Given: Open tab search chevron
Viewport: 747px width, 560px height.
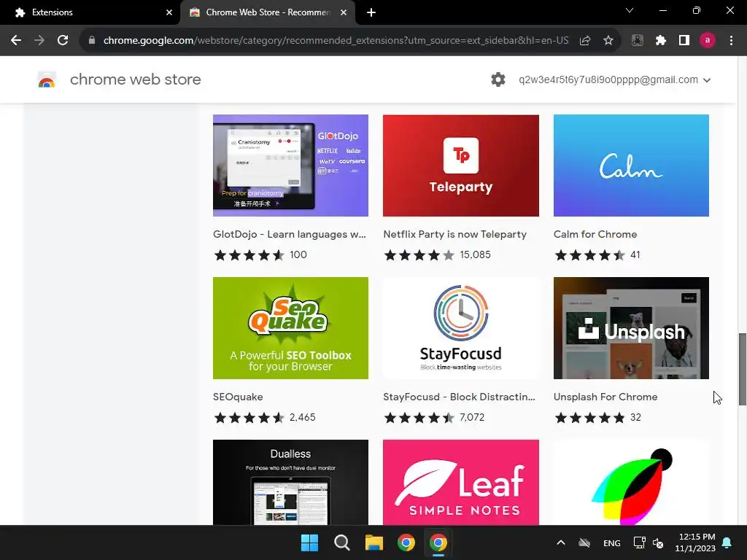Looking at the screenshot, I should click(x=630, y=10).
